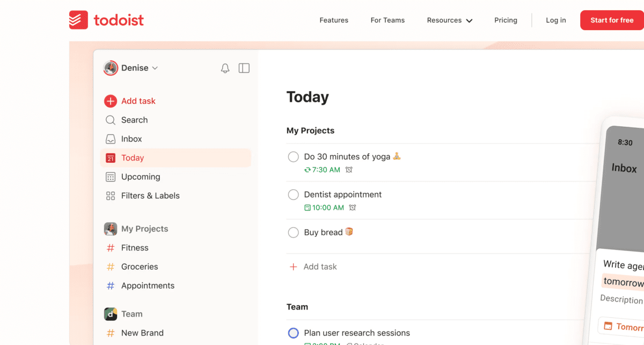Mark Buy bread as done
644x345 pixels.
pyautogui.click(x=294, y=232)
